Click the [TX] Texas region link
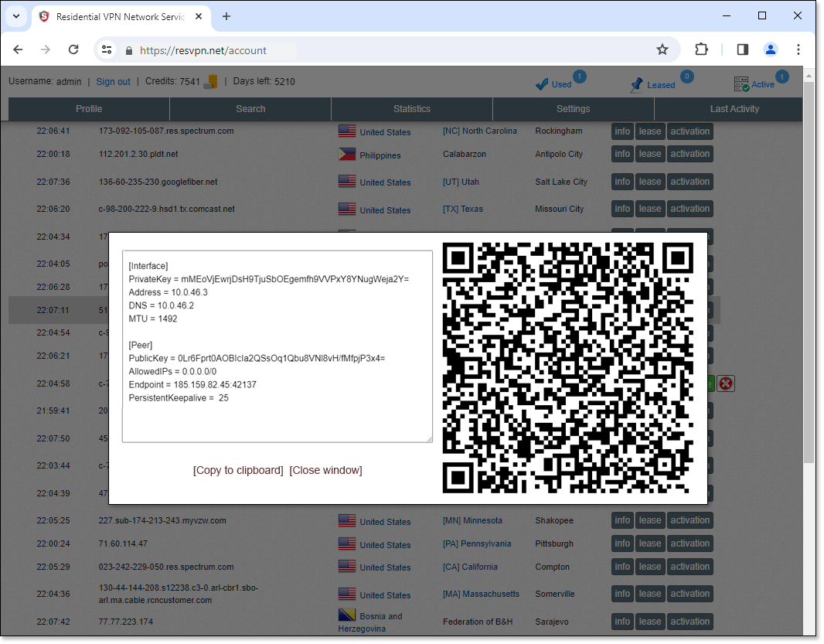The height and width of the screenshot is (644, 824). click(x=462, y=209)
